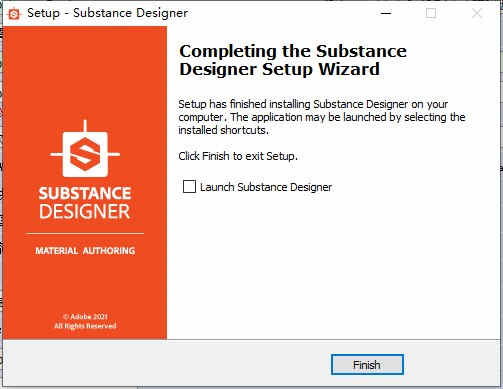Click the greyed maximize window button
The image size is (503, 389).
pos(431,13)
